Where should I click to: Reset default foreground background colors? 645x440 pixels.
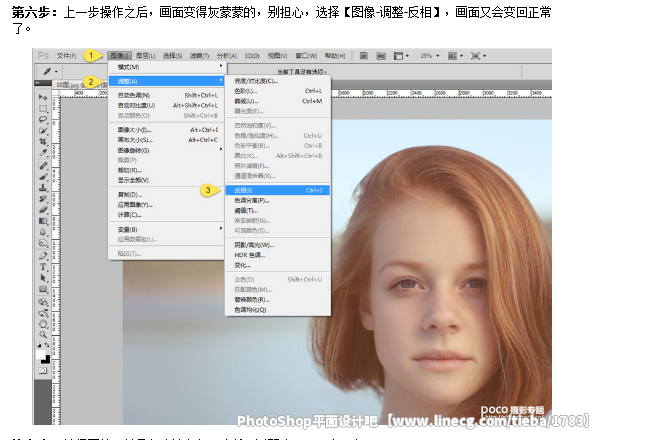tap(39, 345)
